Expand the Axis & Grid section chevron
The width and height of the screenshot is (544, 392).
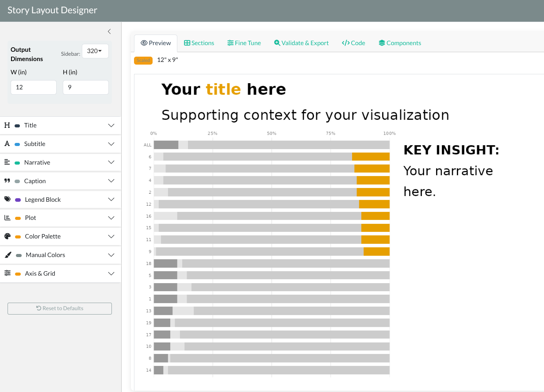111,273
